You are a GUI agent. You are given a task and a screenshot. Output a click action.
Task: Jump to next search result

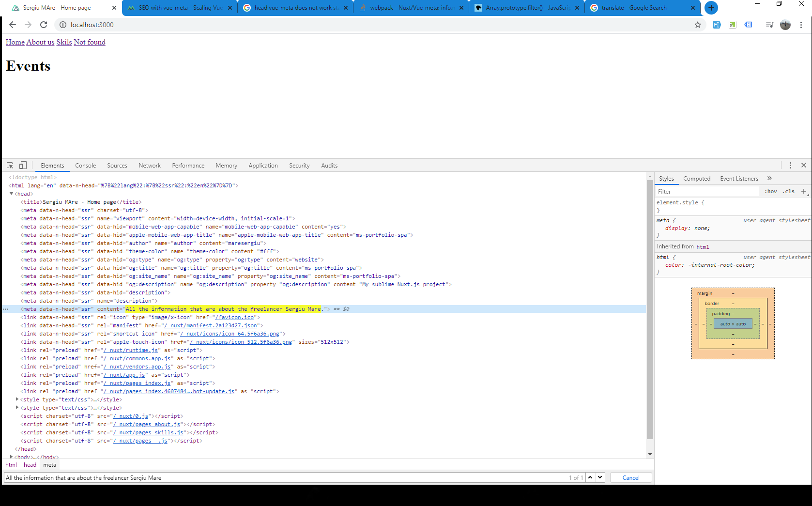click(x=600, y=477)
